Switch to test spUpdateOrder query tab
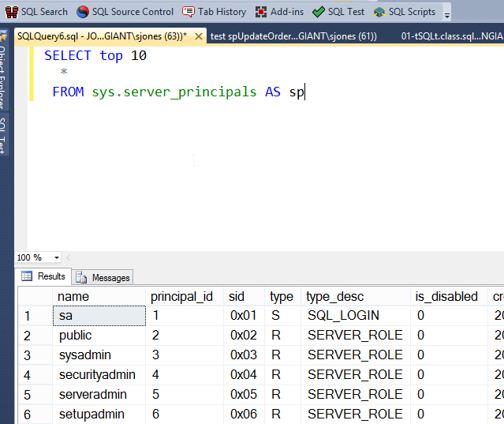The image size is (504, 424). [293, 36]
